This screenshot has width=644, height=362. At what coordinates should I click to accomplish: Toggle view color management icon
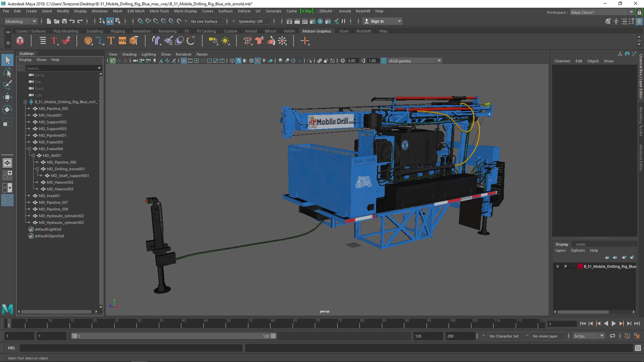click(x=384, y=61)
